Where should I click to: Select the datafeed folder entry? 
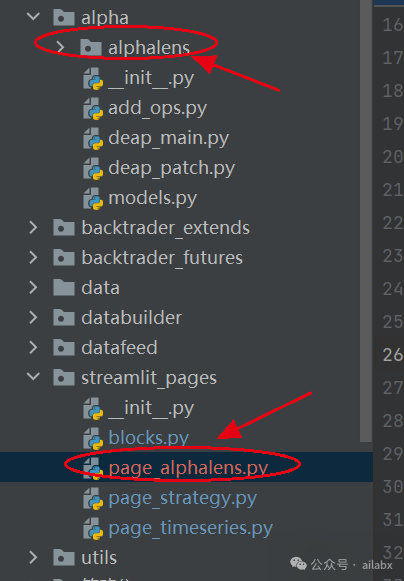[119, 348]
